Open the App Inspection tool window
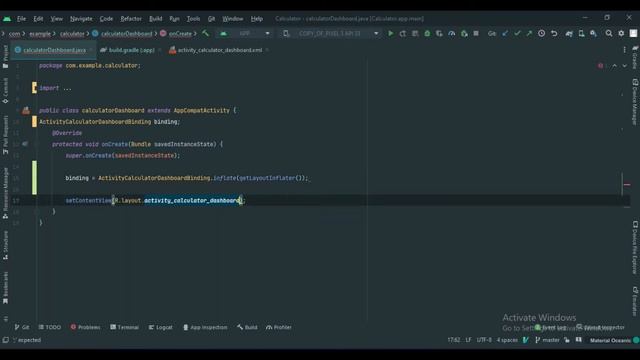The width and height of the screenshot is (640, 360). click(x=205, y=327)
